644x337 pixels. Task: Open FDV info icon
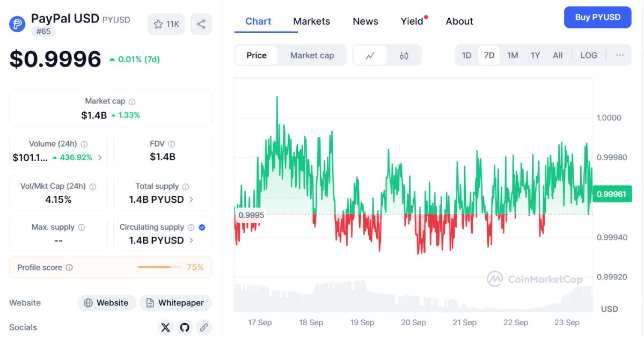[172, 144]
